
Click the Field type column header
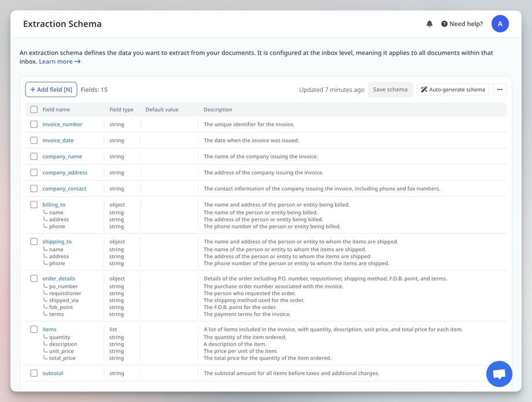point(121,110)
